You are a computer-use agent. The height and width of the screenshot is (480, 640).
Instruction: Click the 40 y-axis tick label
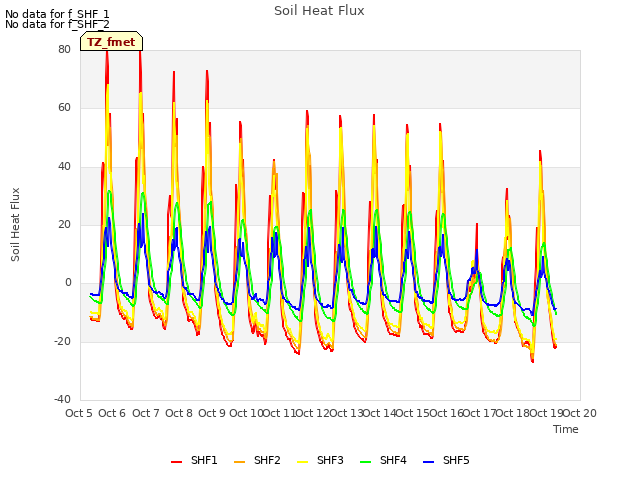click(64, 167)
